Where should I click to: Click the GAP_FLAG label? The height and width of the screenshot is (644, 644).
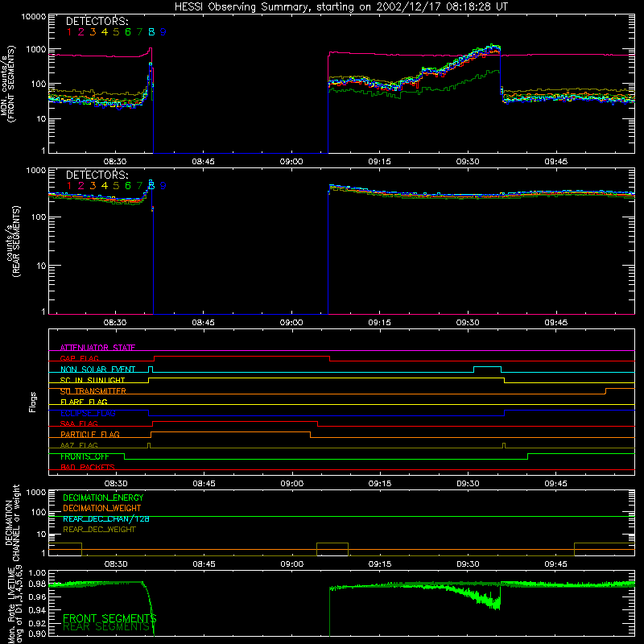tap(79, 358)
